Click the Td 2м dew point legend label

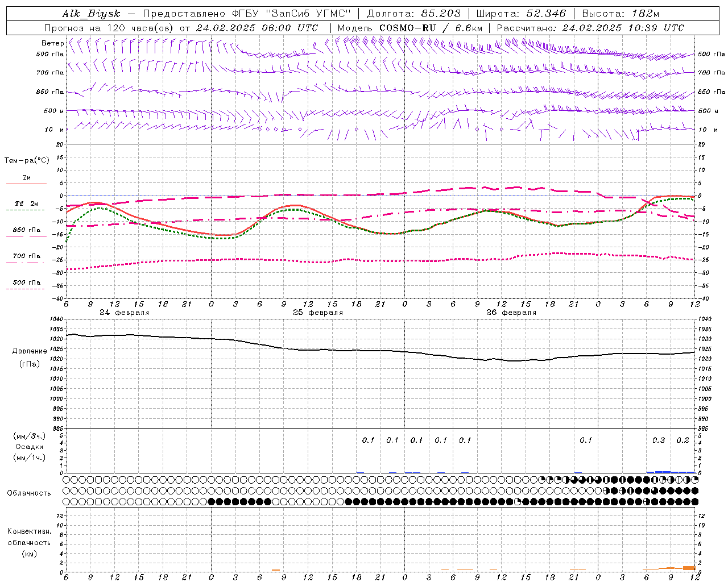click(26, 203)
